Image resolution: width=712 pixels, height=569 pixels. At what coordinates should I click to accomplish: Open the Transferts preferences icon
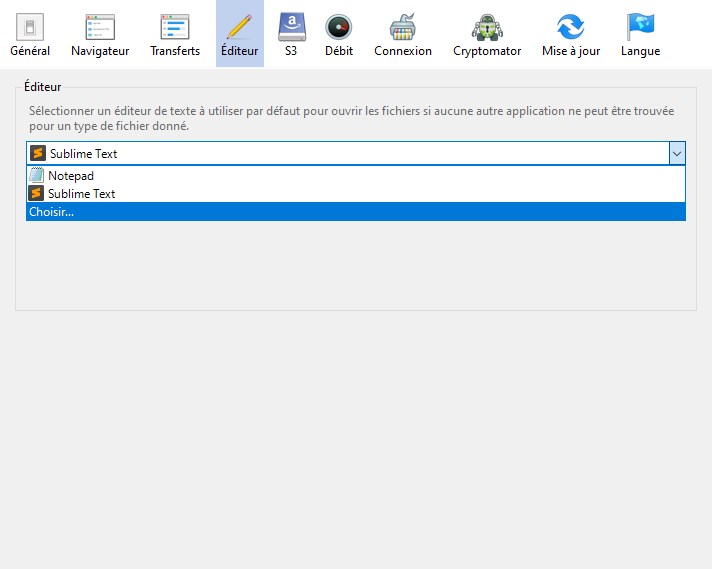175,27
